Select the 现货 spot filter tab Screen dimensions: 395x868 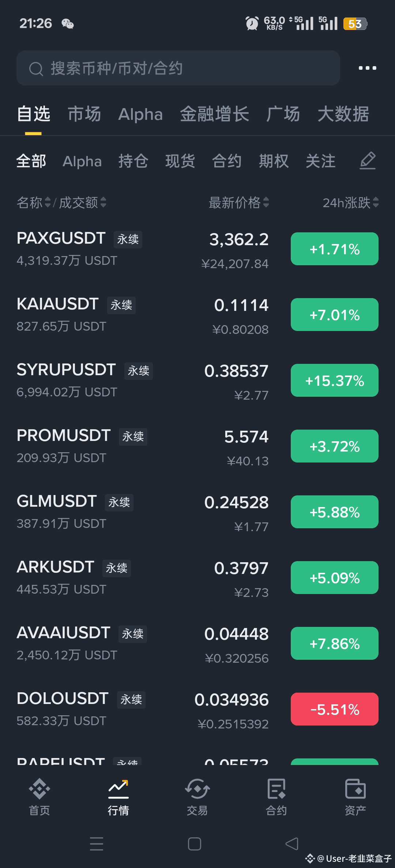180,161
